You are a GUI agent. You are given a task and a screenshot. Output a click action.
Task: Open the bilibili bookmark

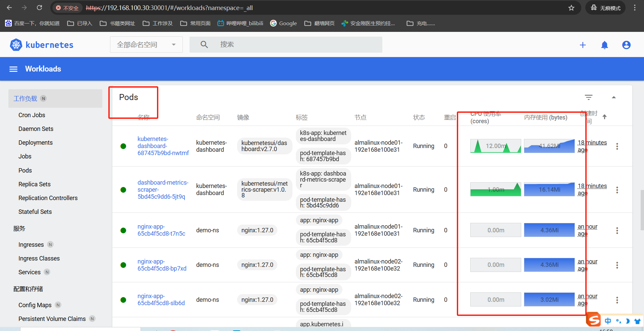pyautogui.click(x=240, y=23)
